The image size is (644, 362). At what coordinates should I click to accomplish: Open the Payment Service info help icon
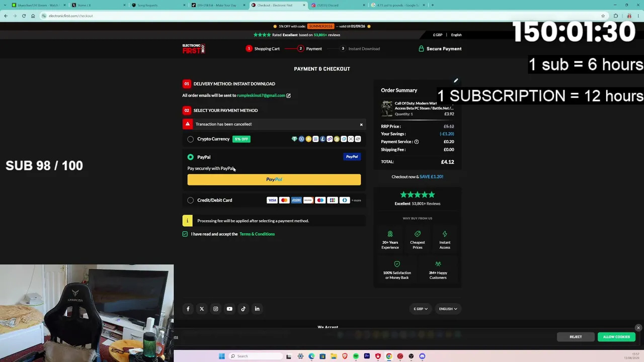[x=416, y=142]
